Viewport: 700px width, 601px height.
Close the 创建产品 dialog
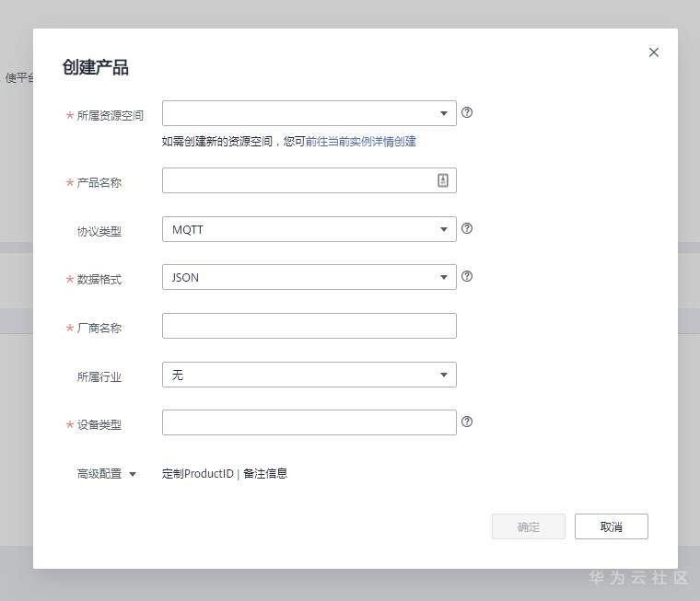point(654,52)
